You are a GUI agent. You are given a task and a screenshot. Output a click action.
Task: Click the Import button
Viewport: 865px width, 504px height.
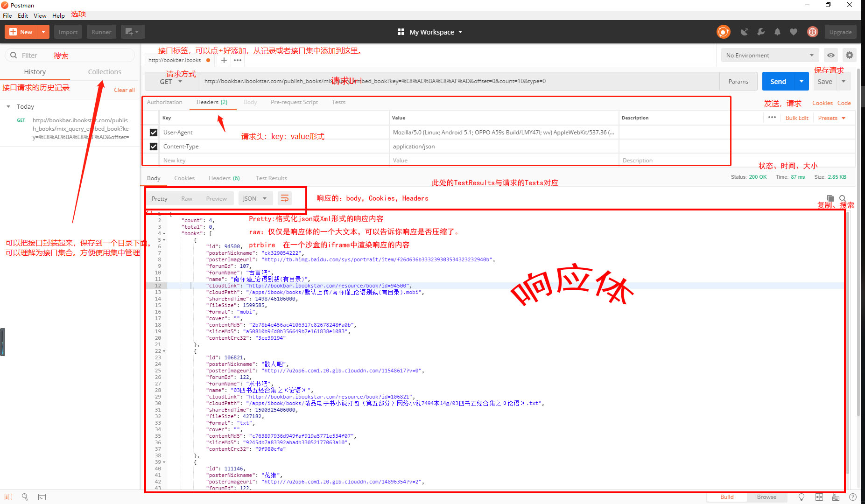coord(68,32)
